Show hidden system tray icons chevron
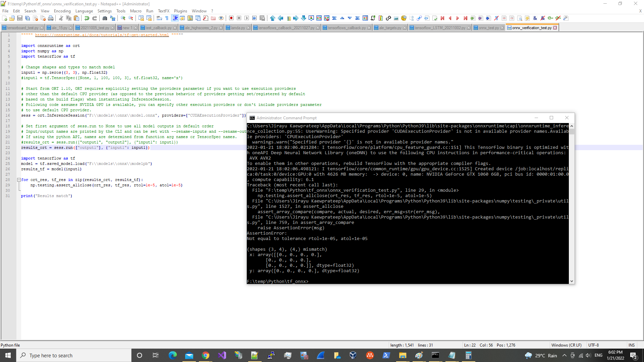This screenshot has width=644, height=362. pos(565,355)
